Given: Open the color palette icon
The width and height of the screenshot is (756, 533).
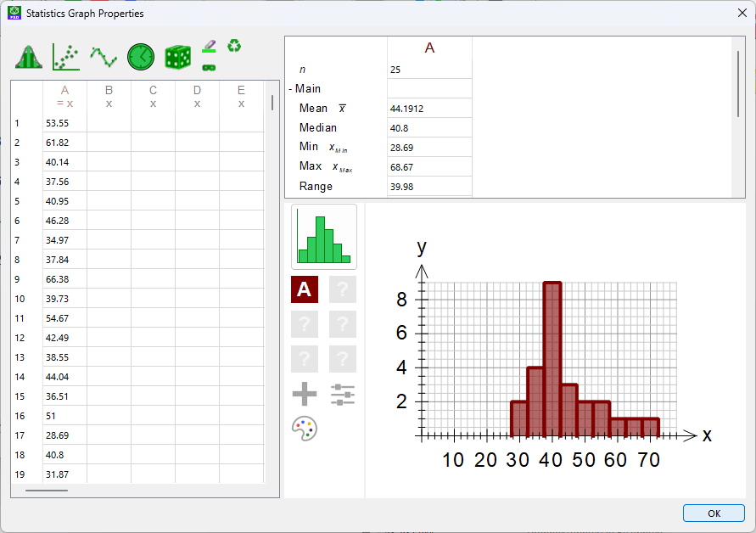Looking at the screenshot, I should click(x=305, y=429).
